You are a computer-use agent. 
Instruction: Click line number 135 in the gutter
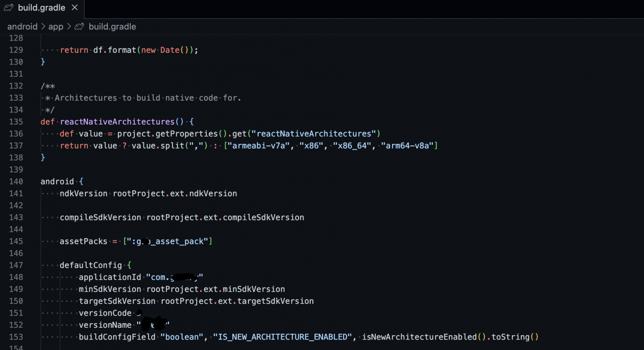pyautogui.click(x=16, y=122)
